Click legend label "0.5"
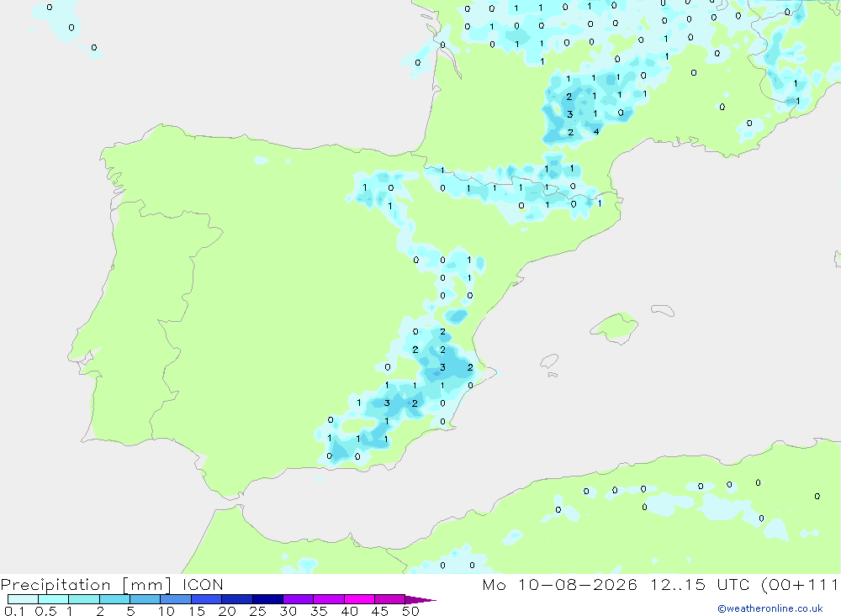The image size is (841, 616). (45, 611)
